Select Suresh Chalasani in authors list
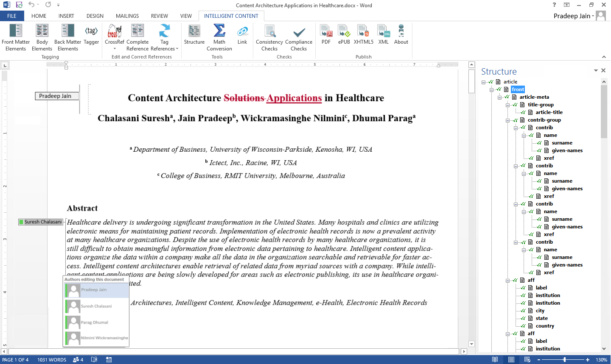The width and height of the screenshot is (611, 364). [96, 306]
